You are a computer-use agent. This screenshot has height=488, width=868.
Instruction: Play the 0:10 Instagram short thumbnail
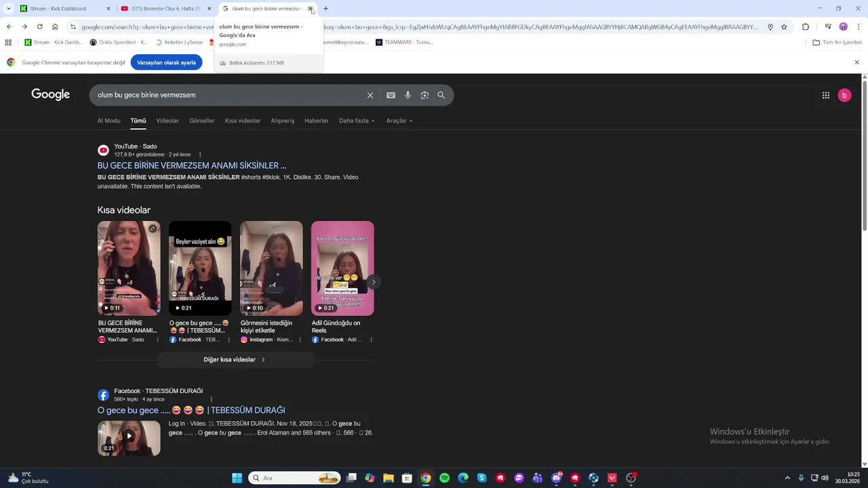[271, 268]
